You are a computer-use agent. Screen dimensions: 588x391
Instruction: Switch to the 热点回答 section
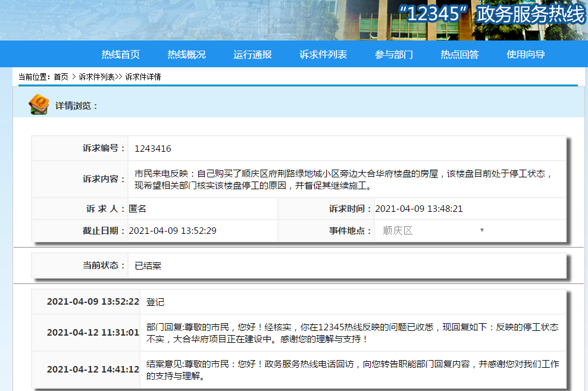tap(459, 55)
